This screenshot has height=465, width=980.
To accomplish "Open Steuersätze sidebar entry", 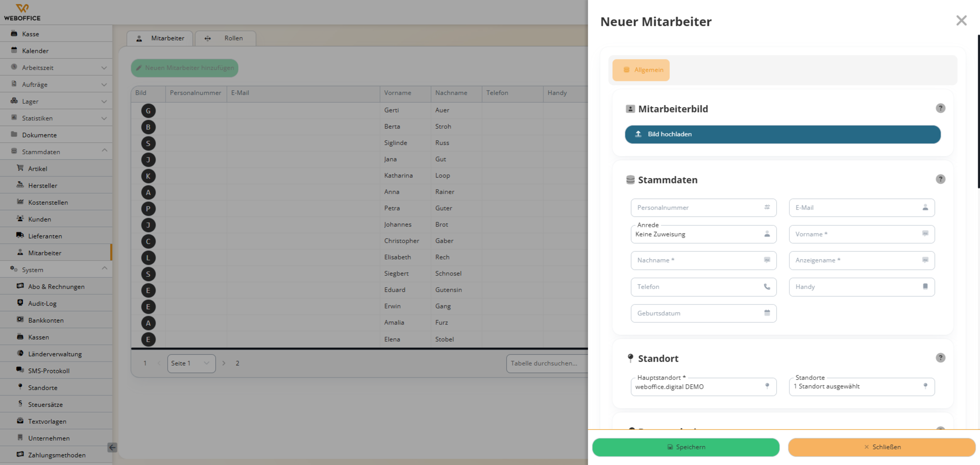I will (x=56, y=404).
